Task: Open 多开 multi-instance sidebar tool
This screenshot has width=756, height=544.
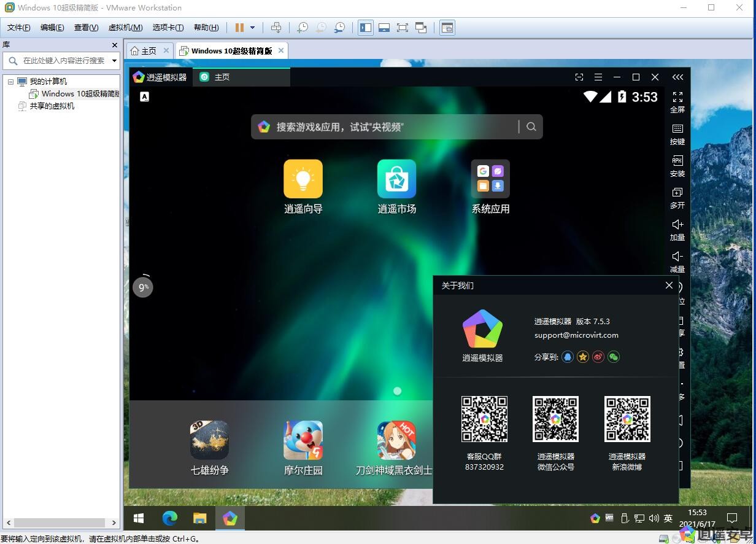Action: (x=677, y=197)
